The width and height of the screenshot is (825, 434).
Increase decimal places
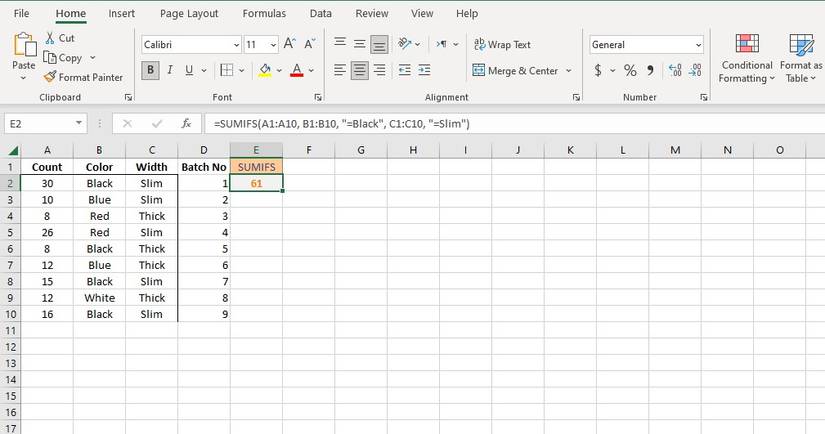coord(675,70)
